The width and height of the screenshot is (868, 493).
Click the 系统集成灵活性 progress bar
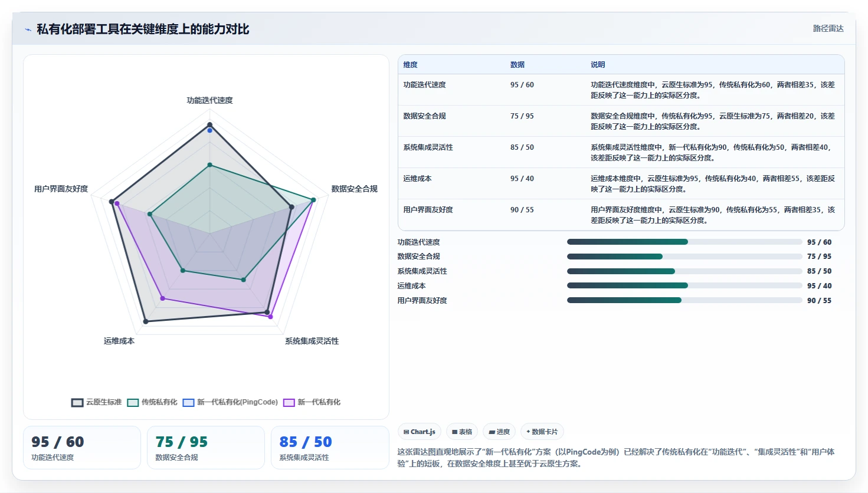coord(684,271)
